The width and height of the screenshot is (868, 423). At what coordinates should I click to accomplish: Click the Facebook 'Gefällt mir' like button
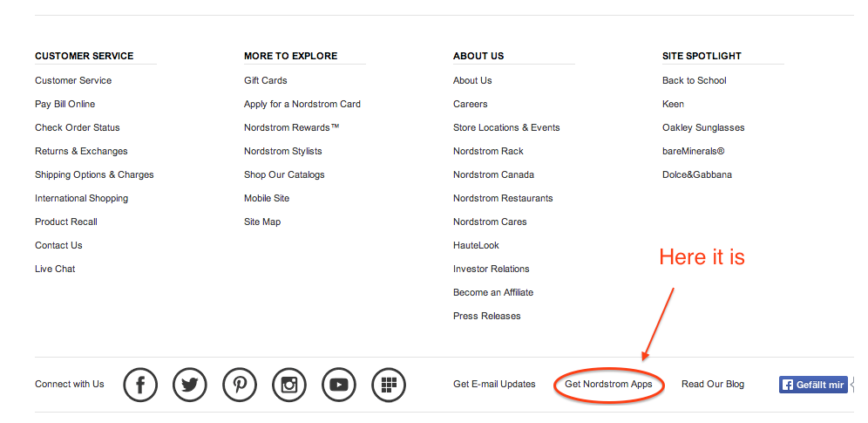813,385
